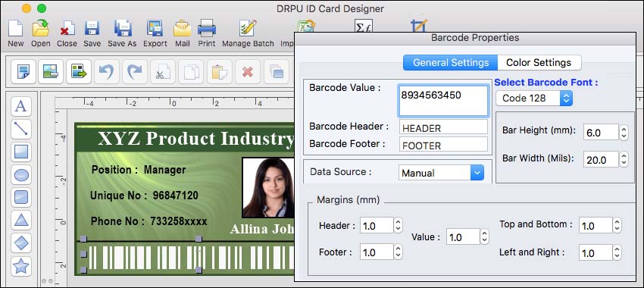Viewport: 644px width, 288px height.
Task: Click the insert image icon in second toolbar
Action: (51, 72)
